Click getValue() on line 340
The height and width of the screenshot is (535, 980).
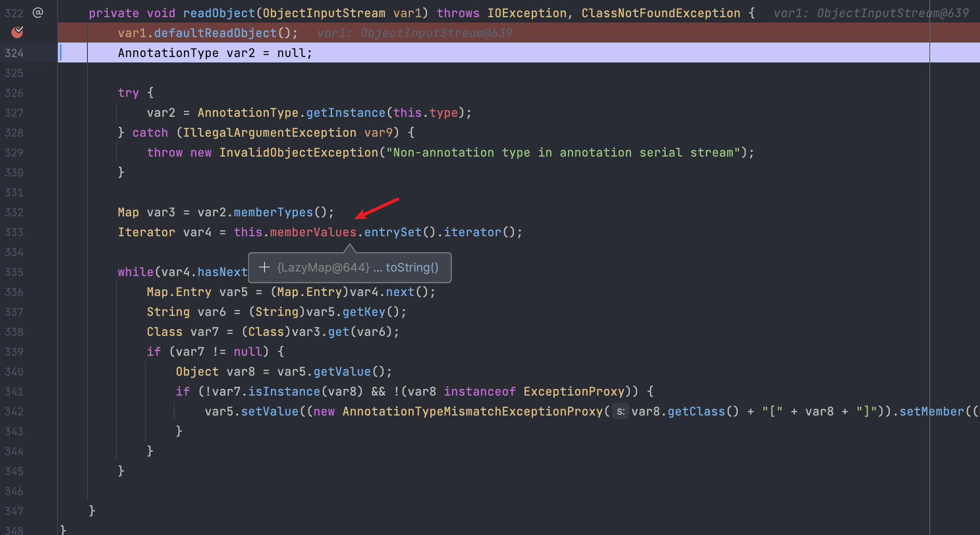click(349, 372)
